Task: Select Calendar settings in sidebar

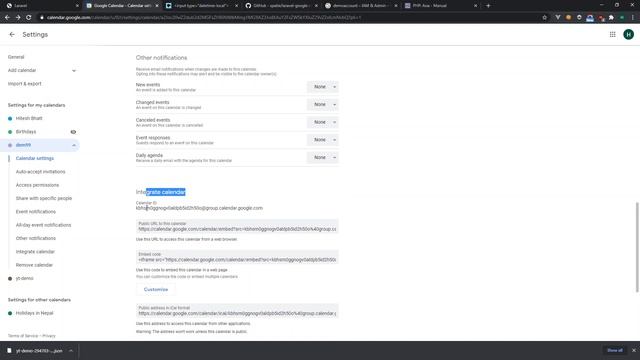Action: point(35,158)
